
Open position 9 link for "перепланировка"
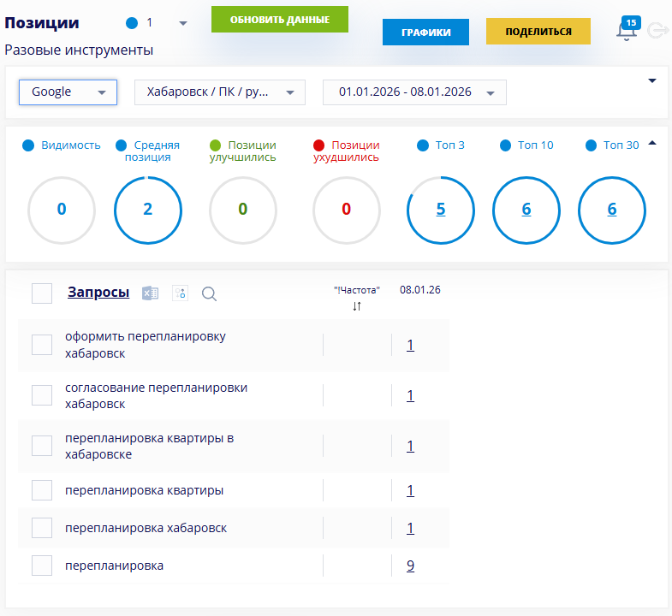[410, 566]
